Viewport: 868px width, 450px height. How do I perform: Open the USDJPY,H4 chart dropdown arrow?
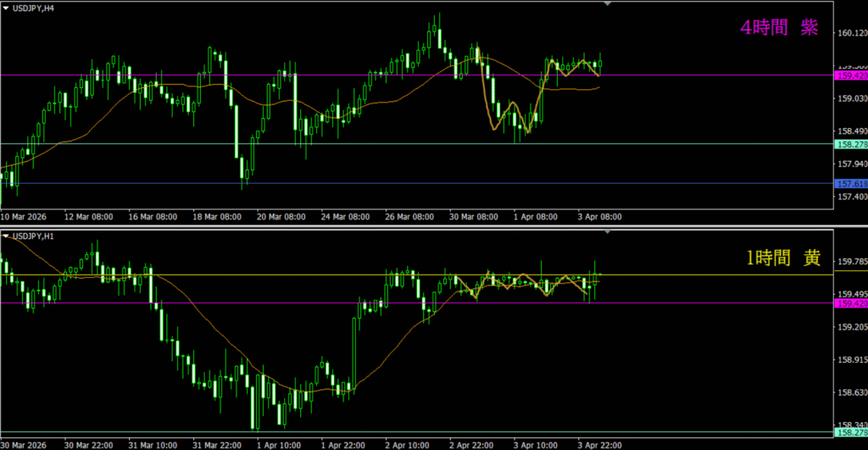point(6,7)
